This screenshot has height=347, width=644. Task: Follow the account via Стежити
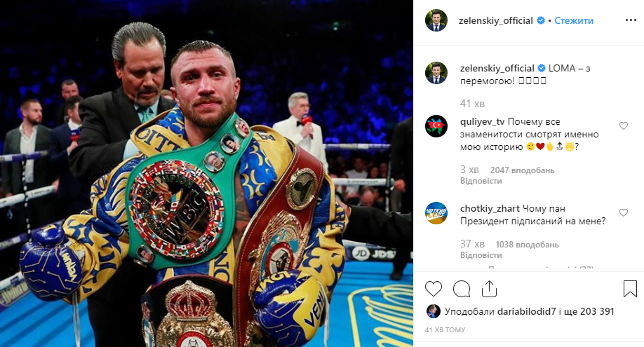[x=574, y=20]
